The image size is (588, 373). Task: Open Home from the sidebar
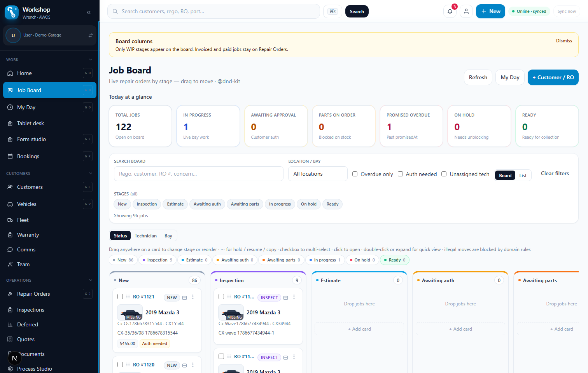click(50, 73)
